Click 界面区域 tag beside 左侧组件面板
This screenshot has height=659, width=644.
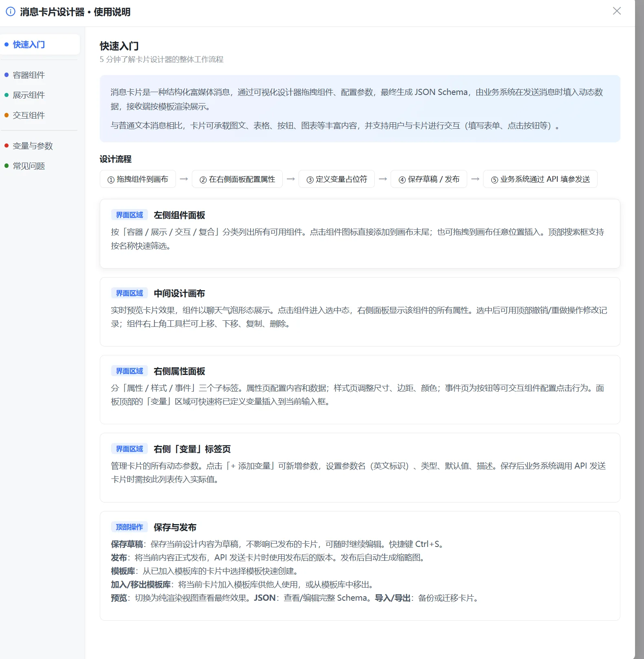[130, 215]
